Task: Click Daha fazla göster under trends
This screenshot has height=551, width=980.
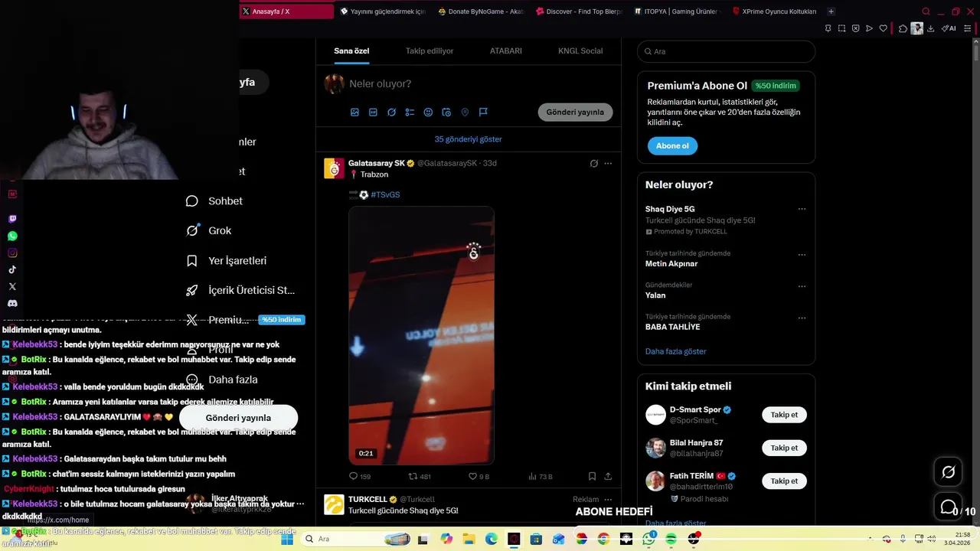Action: click(x=675, y=351)
